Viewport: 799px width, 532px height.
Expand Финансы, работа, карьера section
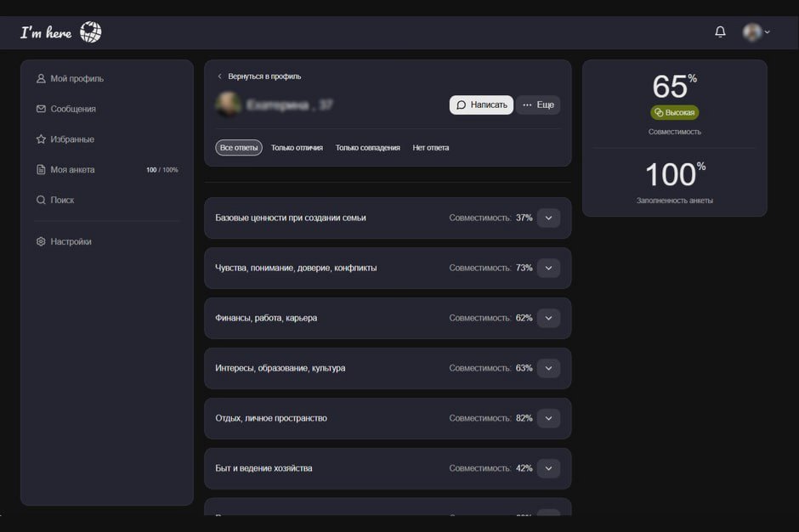click(548, 318)
